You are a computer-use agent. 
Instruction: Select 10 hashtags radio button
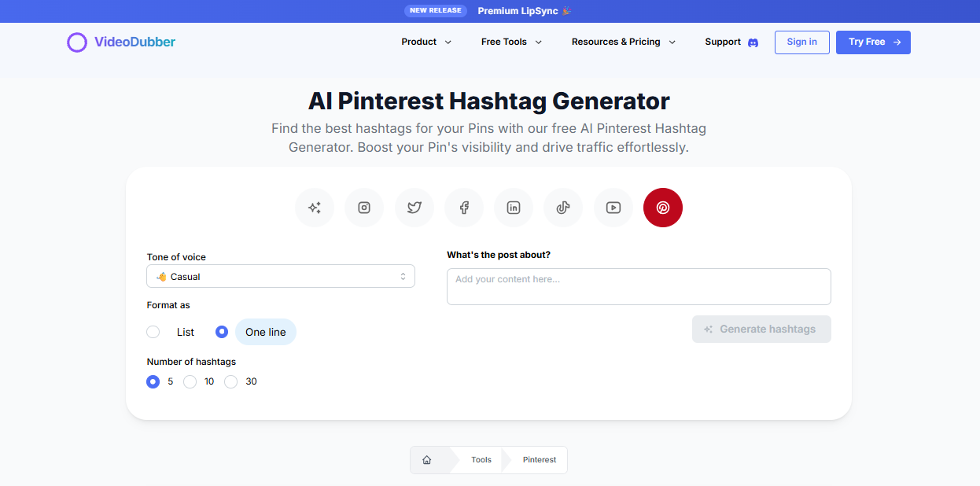[190, 381]
